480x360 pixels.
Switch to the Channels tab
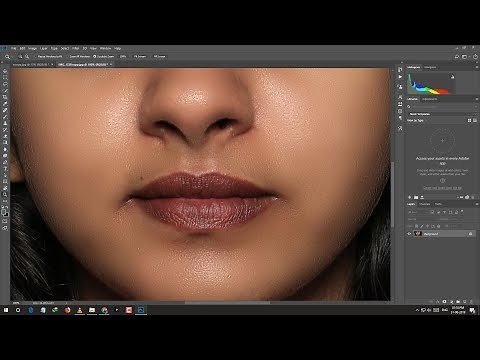tap(425, 204)
